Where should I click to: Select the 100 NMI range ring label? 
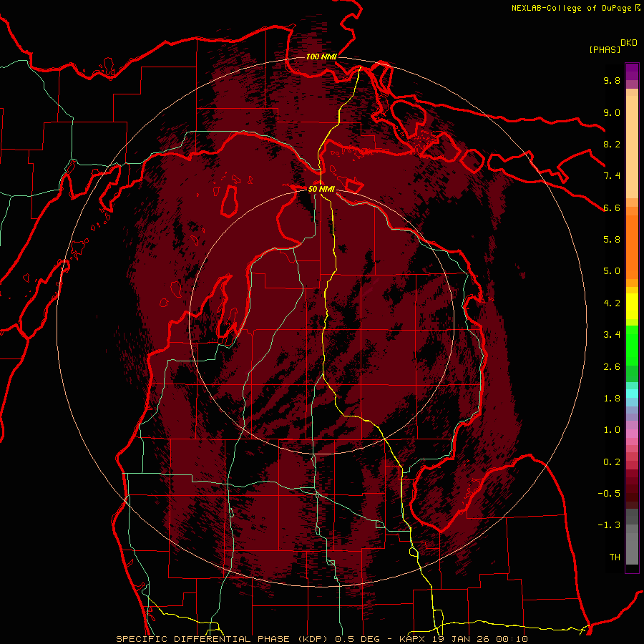click(321, 57)
